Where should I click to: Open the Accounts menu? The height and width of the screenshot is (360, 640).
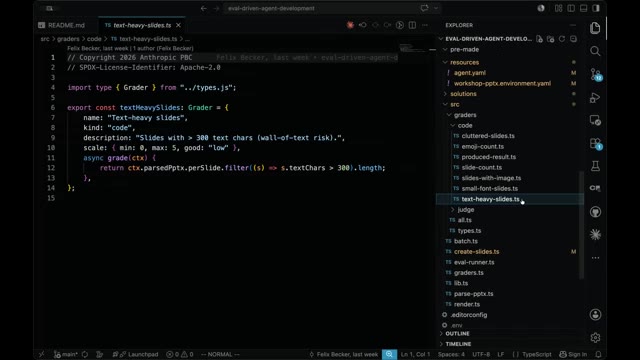pos(595,315)
